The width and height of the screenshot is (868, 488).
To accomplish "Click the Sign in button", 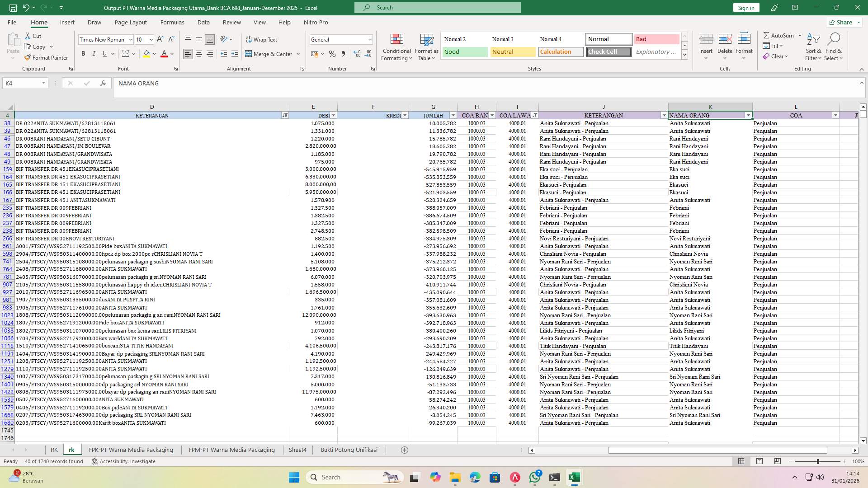I will [x=745, y=7].
